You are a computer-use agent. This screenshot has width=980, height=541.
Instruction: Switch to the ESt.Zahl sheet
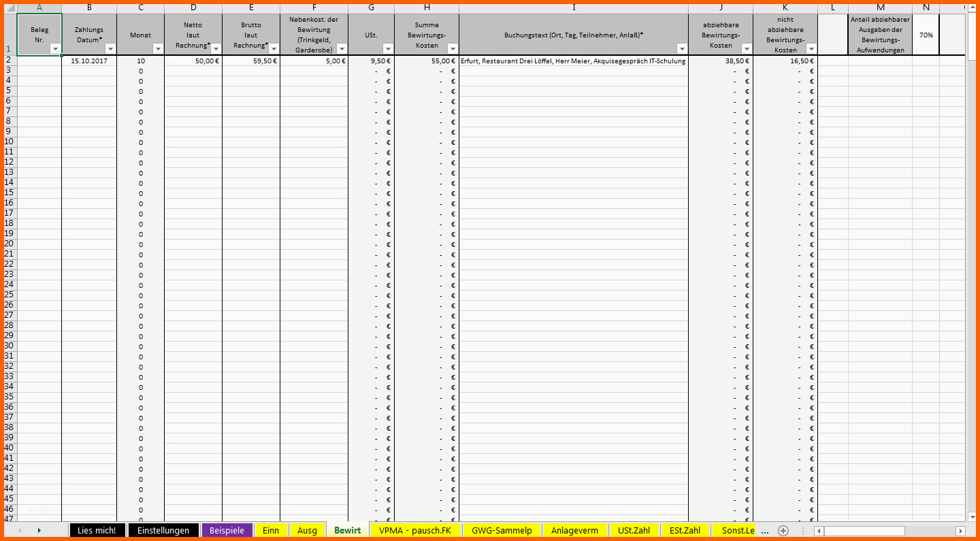pyautogui.click(x=685, y=531)
